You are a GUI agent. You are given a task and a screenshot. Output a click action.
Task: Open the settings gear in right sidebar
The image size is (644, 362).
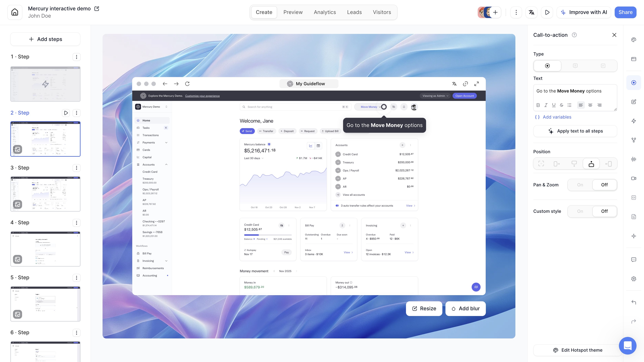(x=633, y=279)
